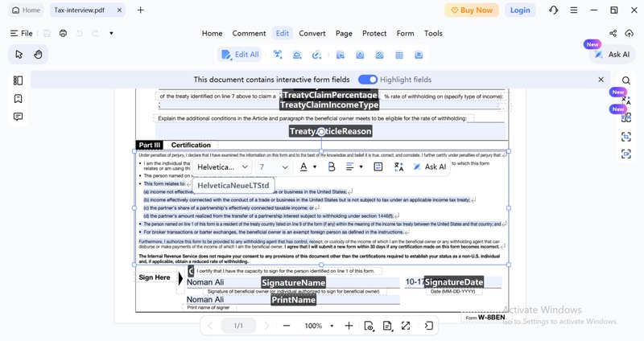The image size is (644, 341).
Task: Click the Add Link tool icon
Action: point(316,55)
